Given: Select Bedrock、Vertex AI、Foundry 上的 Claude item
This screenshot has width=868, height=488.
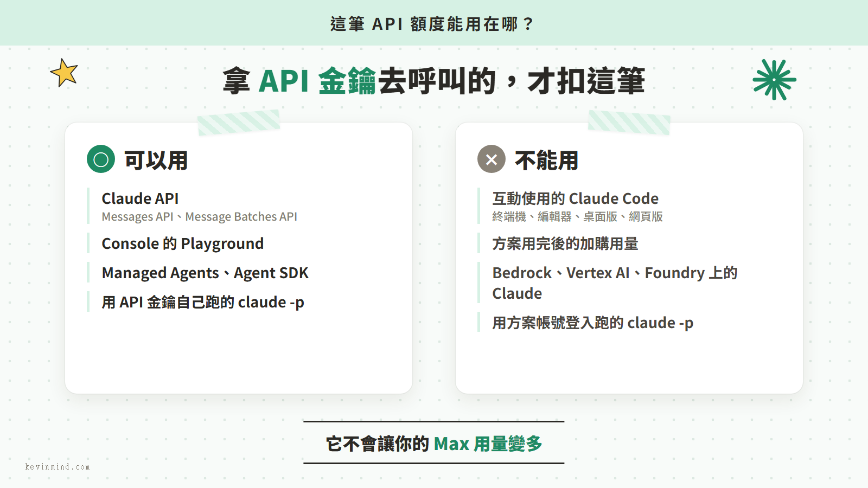Looking at the screenshot, I should click(615, 283).
